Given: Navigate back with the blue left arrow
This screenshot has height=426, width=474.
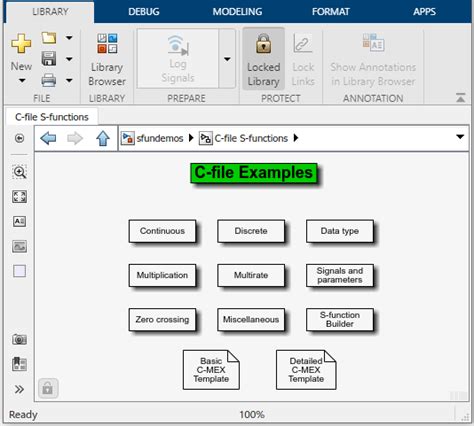Looking at the screenshot, I should point(48,138).
